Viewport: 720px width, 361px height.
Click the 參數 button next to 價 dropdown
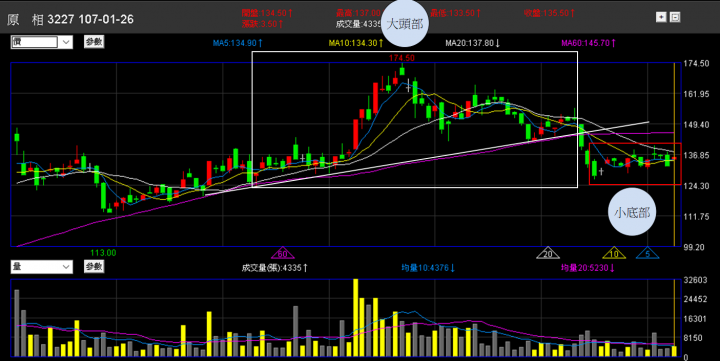click(94, 42)
